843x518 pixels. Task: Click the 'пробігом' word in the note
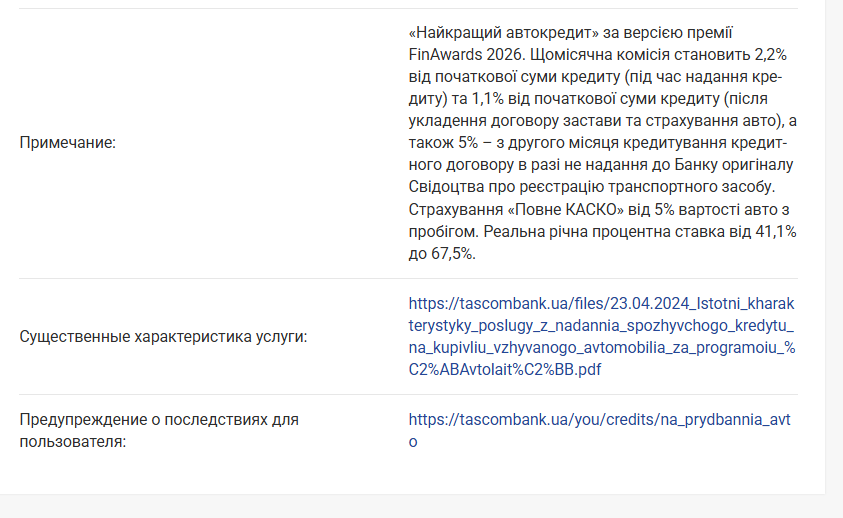(x=441, y=231)
